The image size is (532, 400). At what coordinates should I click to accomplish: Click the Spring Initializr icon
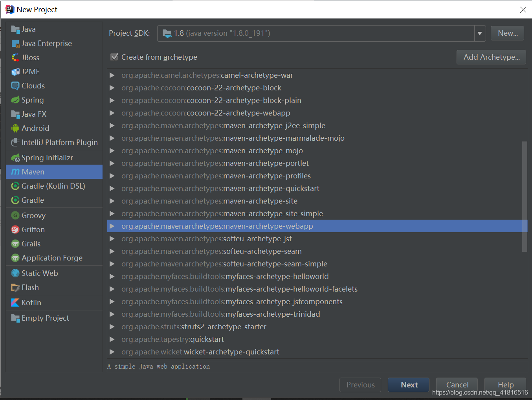coord(15,158)
